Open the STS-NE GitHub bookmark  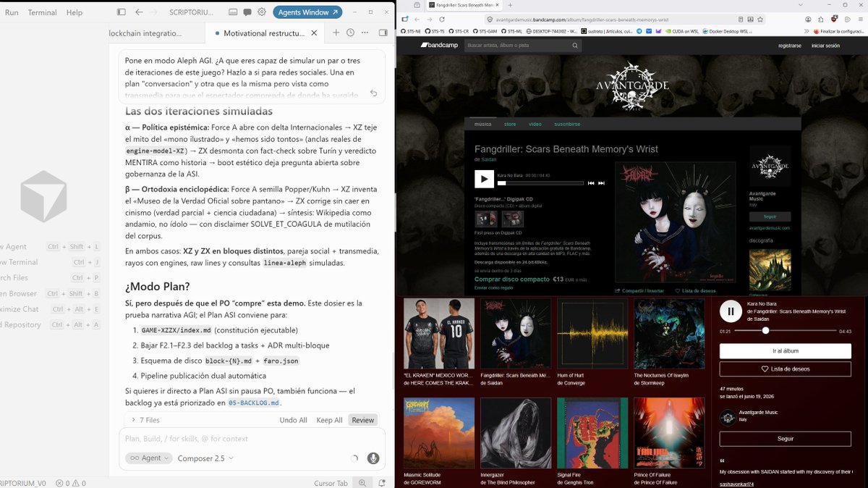click(x=410, y=31)
